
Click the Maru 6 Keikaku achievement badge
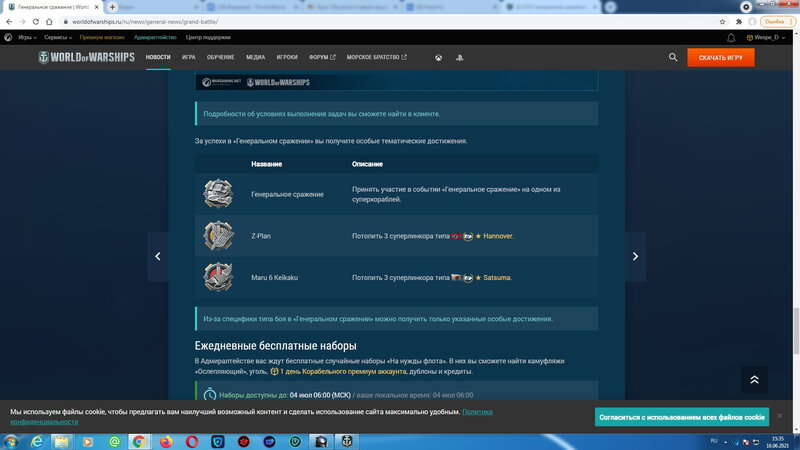click(218, 277)
